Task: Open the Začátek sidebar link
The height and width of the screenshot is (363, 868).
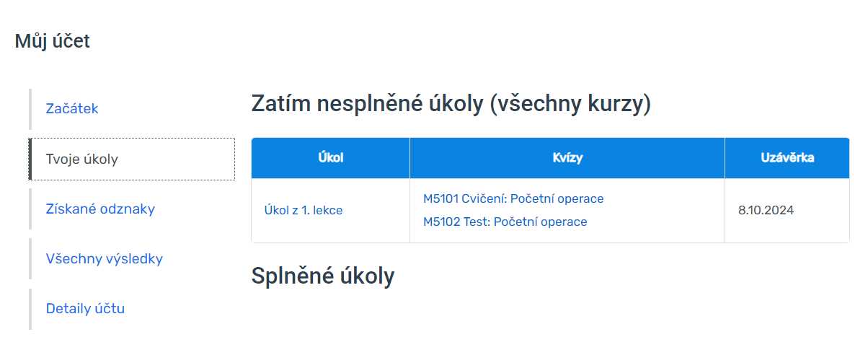Action: tap(72, 109)
